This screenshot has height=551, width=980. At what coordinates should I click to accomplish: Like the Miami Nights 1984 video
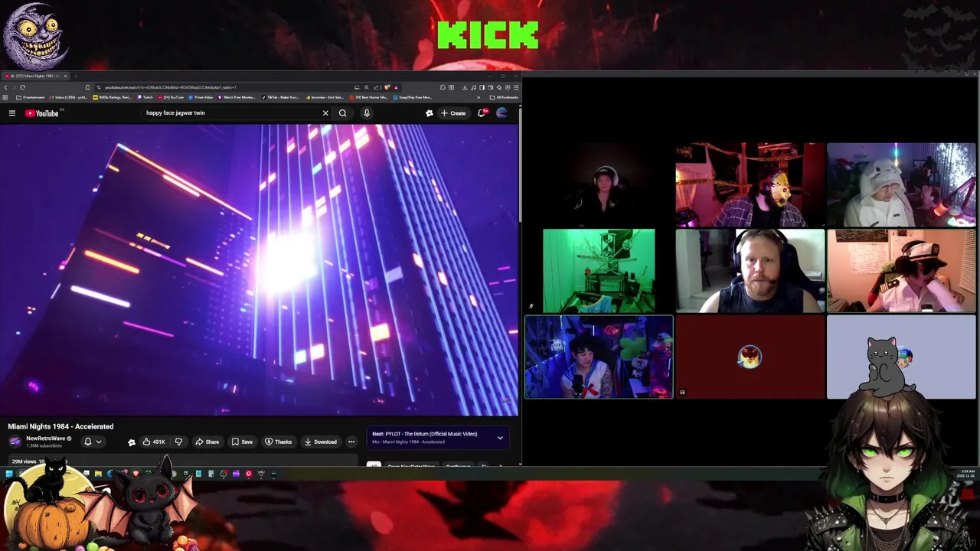click(154, 442)
